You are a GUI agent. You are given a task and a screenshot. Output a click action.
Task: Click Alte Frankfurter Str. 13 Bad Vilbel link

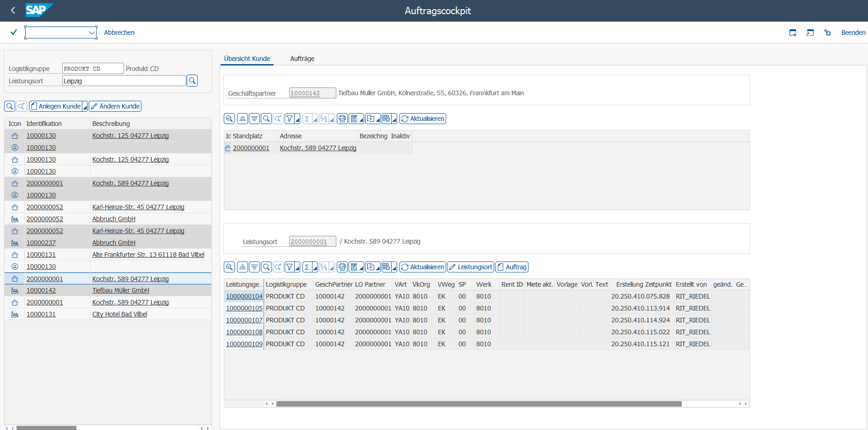pyautogui.click(x=148, y=255)
